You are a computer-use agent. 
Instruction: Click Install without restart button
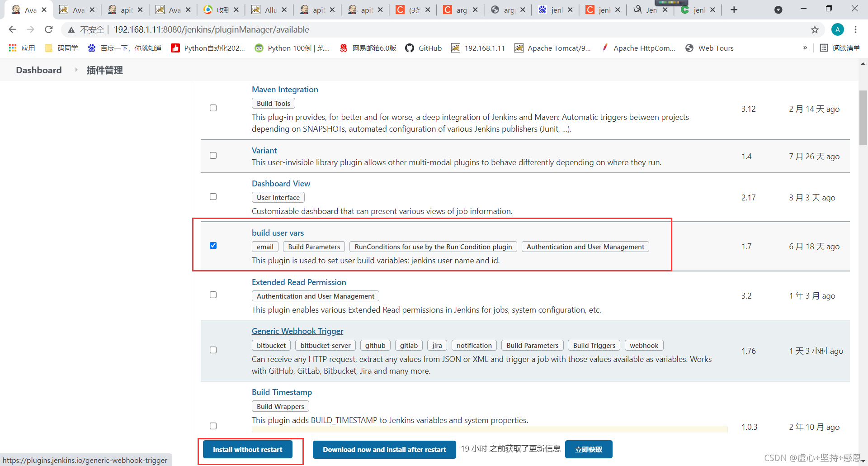point(247,449)
